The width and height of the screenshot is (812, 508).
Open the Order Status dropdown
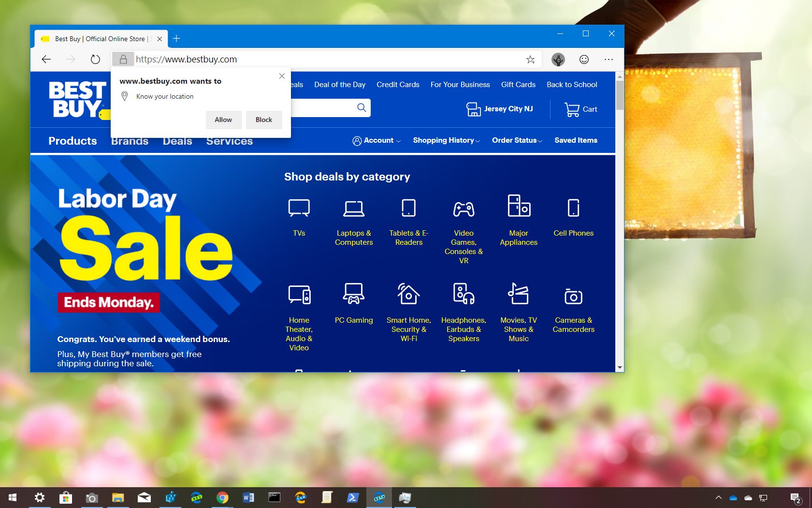515,140
